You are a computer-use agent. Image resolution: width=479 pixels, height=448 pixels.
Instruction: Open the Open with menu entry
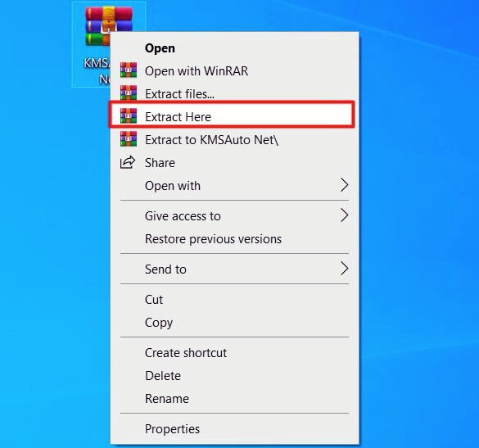(235, 185)
